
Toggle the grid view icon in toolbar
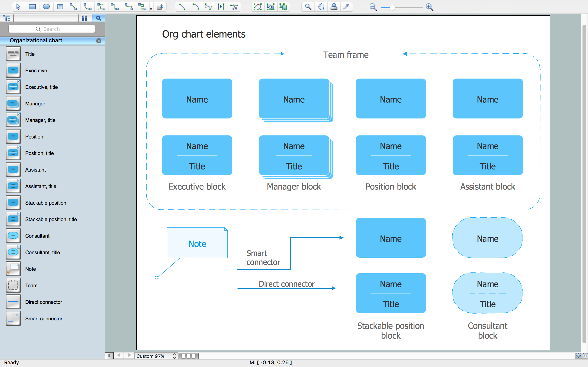(x=84, y=18)
